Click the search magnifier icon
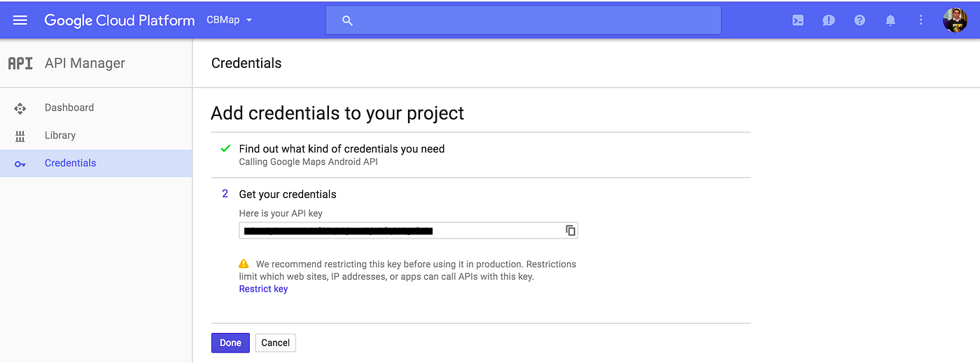 click(x=347, y=20)
